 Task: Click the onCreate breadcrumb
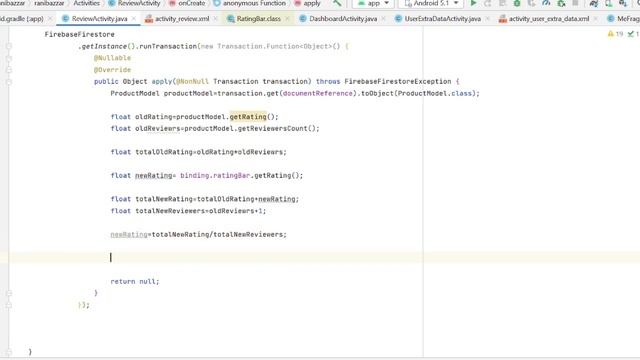click(x=191, y=3)
